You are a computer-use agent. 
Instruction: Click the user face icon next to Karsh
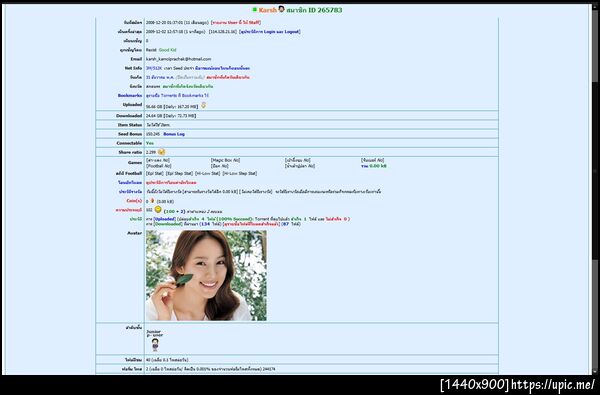click(281, 9)
